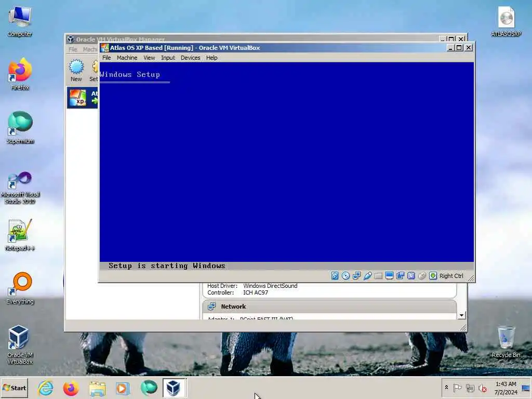532x399 pixels.
Task: Click the optical disk indicator in VM status bar
Action: [x=345, y=276]
